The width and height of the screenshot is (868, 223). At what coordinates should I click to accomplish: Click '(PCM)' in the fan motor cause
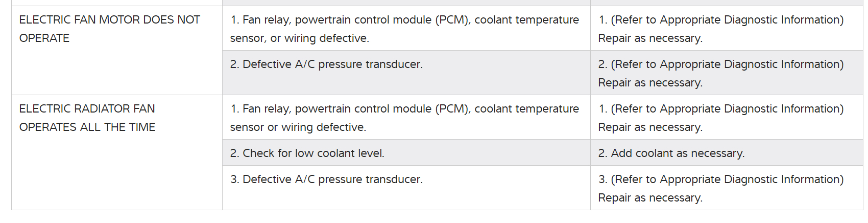452,20
